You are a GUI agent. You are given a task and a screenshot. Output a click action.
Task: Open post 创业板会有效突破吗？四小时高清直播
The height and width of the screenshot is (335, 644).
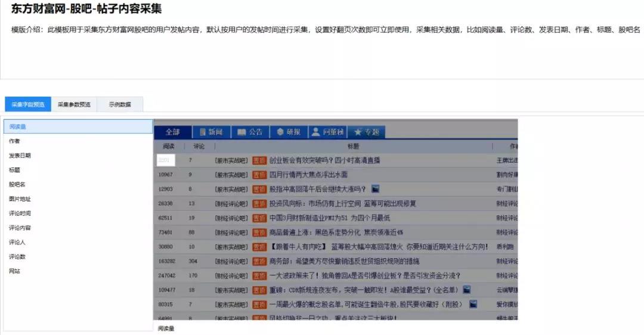pos(324,160)
